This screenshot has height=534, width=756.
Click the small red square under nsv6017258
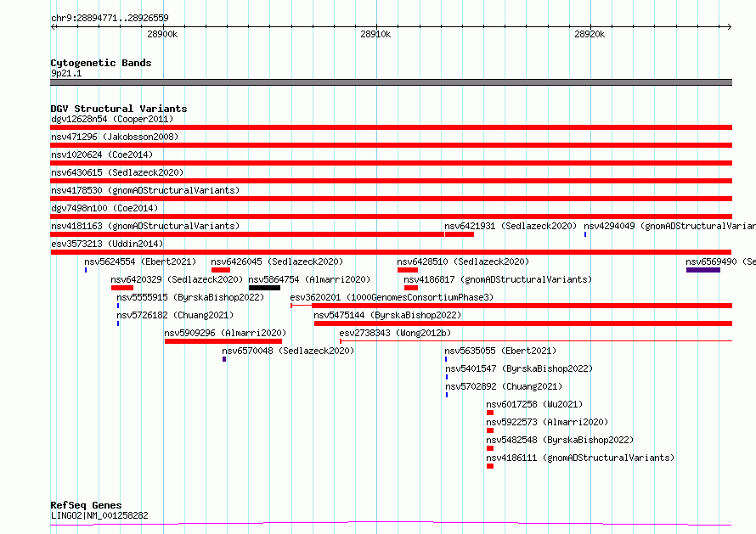490,413
